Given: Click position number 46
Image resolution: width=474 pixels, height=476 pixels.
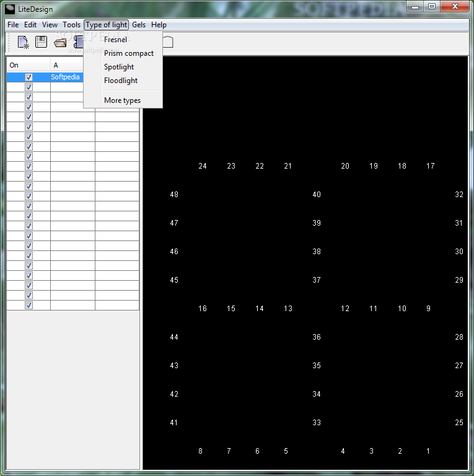Looking at the screenshot, I should pyautogui.click(x=174, y=252).
